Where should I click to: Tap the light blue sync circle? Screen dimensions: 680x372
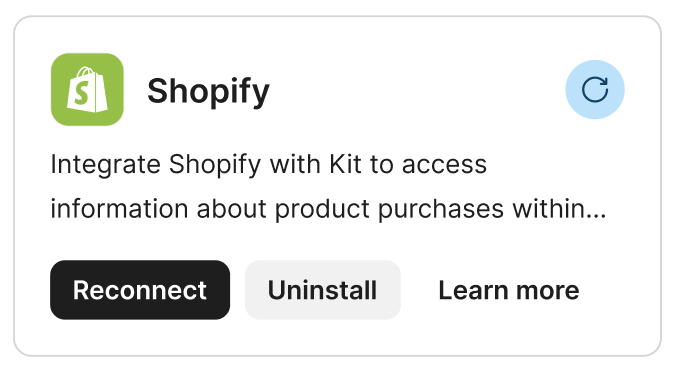click(595, 89)
